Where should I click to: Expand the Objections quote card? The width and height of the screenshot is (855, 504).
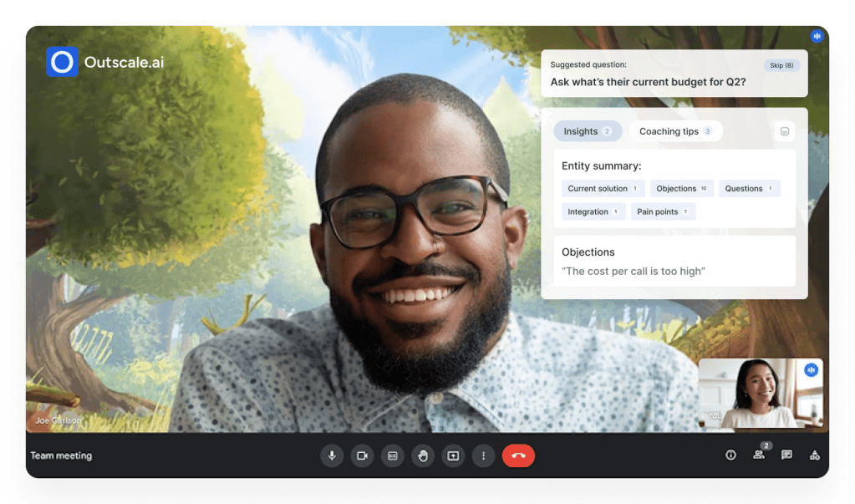coord(674,261)
